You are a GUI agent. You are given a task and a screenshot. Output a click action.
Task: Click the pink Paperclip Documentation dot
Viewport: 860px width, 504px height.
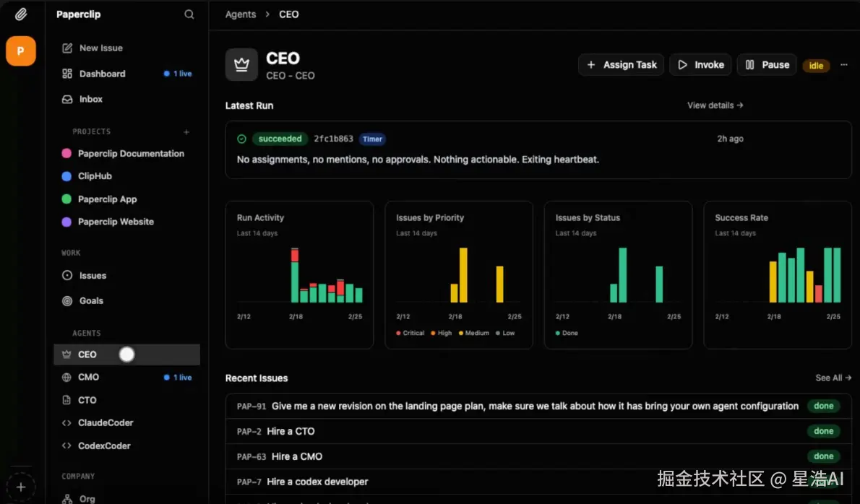click(66, 153)
